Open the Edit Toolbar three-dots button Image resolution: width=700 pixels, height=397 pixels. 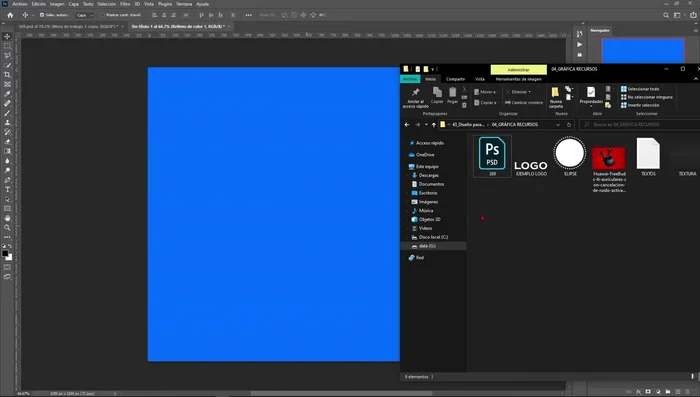coord(7,237)
